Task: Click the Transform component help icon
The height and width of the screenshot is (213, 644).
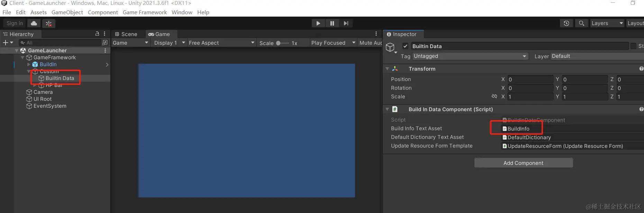Action: pos(641,69)
